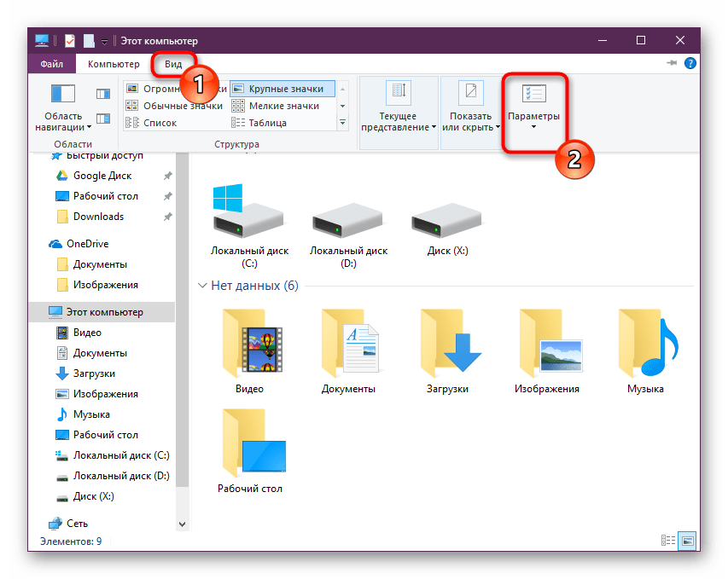Click the navigation pane vertical scrollbar

tap(182, 341)
